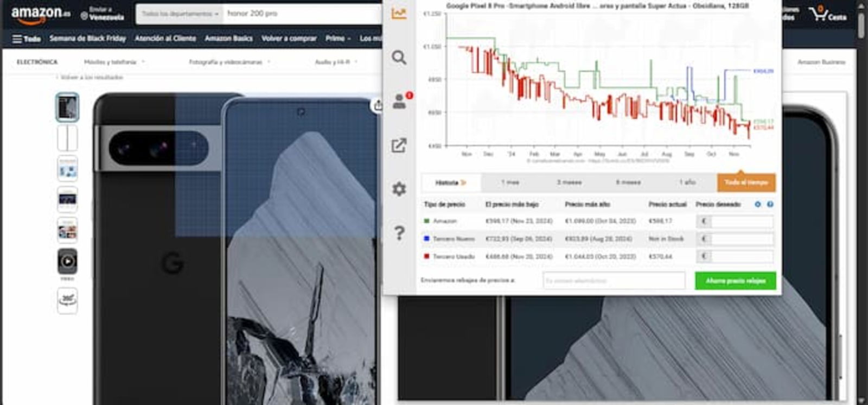Select the fifth product thumbnail

click(67, 230)
